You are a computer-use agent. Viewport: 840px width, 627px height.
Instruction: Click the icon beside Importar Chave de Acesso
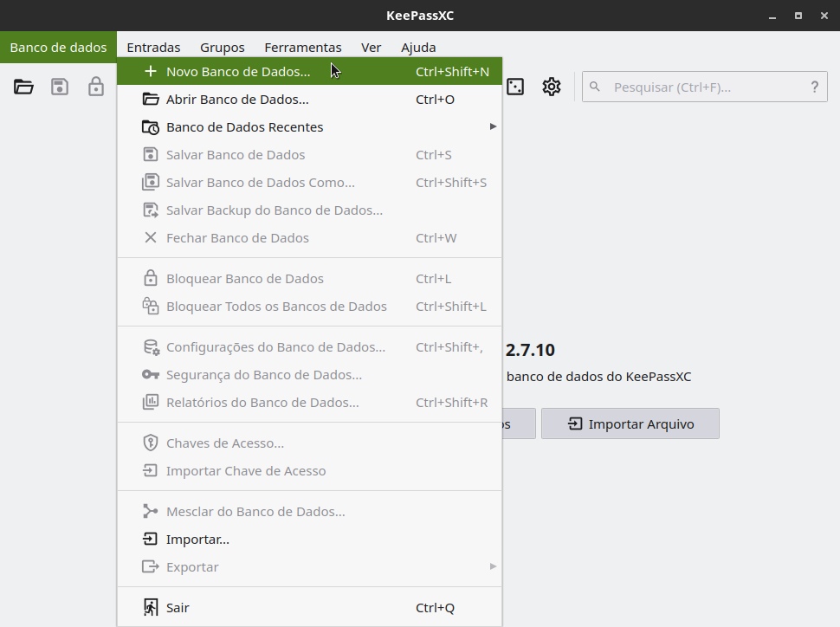click(151, 470)
